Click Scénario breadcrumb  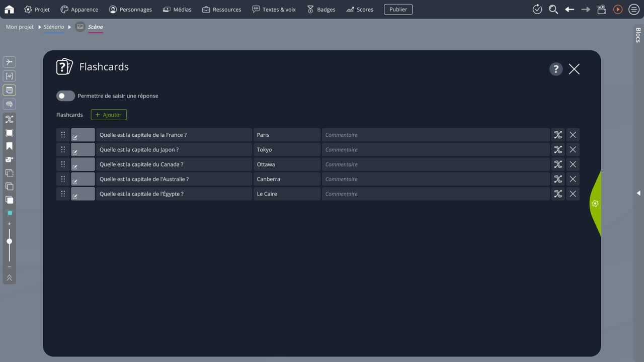tap(54, 27)
